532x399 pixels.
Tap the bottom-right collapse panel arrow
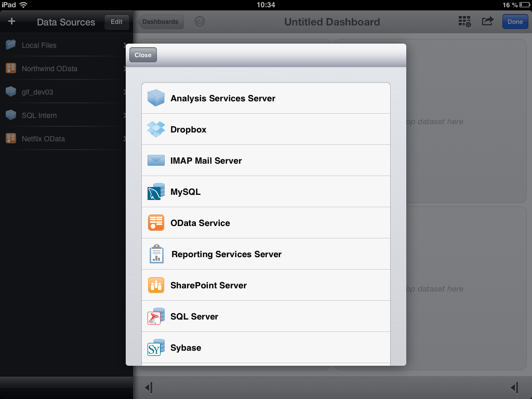[514, 388]
